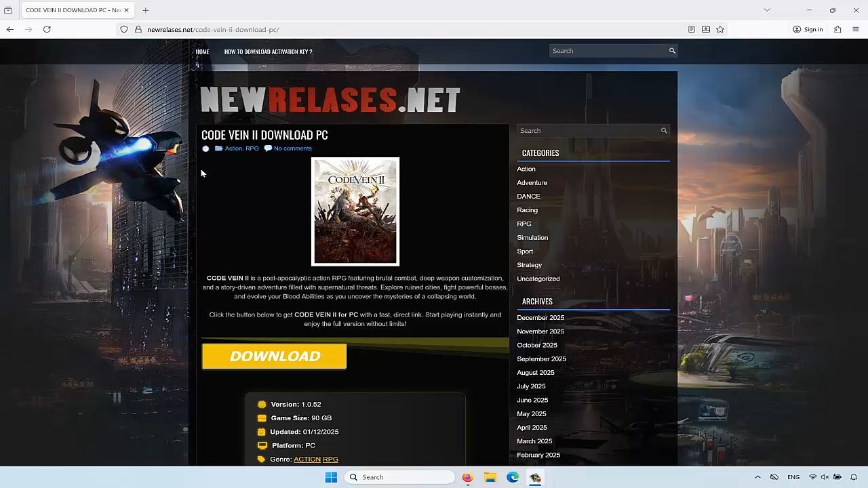Screen dimensions: 868x488
Task: Open the HOME menu item
Action: (202, 52)
